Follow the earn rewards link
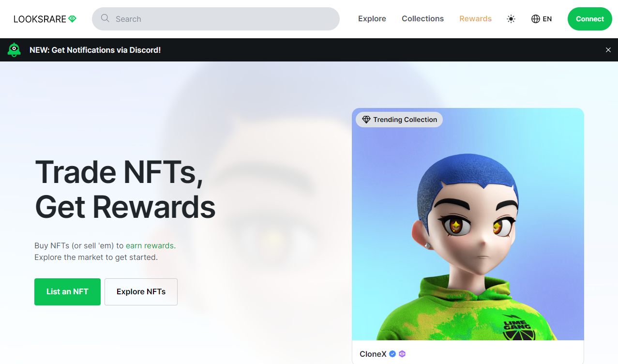 tap(150, 245)
